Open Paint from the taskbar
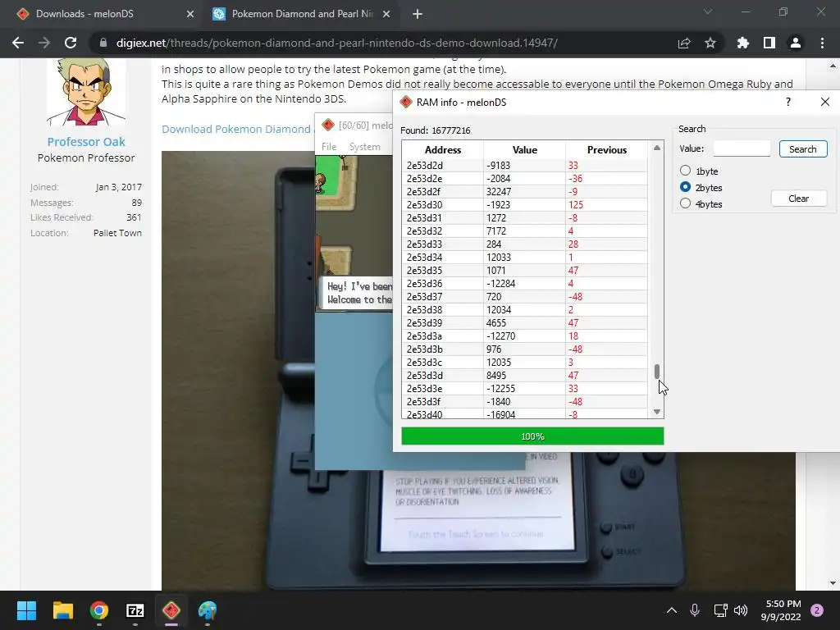This screenshot has height=630, width=840. pyautogui.click(x=208, y=610)
